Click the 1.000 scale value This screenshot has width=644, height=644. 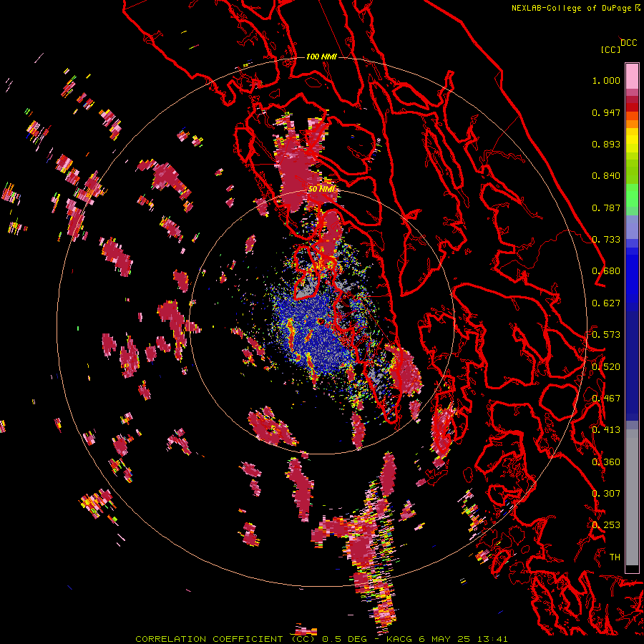[606, 80]
